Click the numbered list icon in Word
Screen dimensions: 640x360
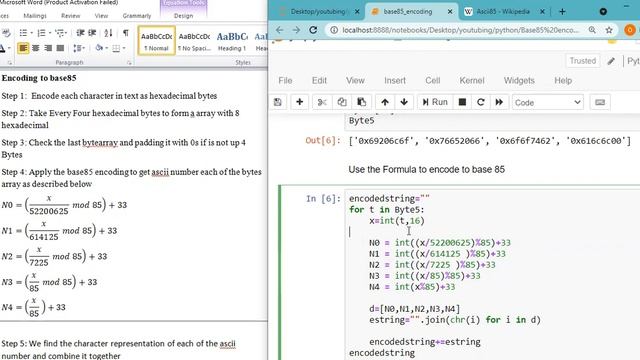[41, 33]
